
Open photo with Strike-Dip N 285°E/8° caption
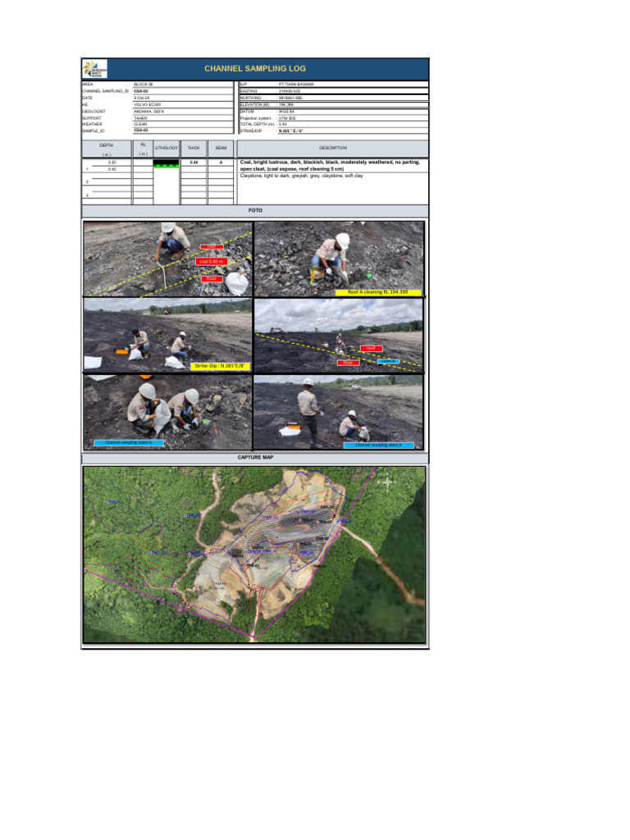pos(167,336)
